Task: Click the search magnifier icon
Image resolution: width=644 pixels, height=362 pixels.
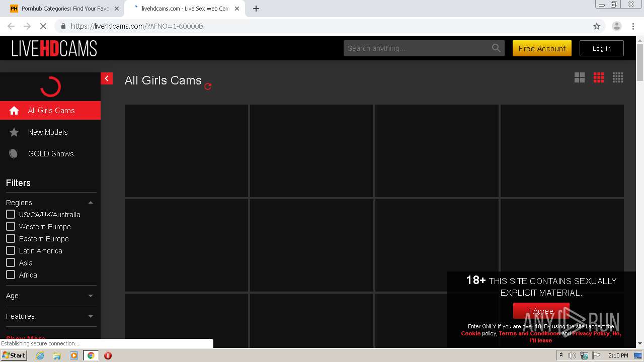Action: tap(496, 48)
